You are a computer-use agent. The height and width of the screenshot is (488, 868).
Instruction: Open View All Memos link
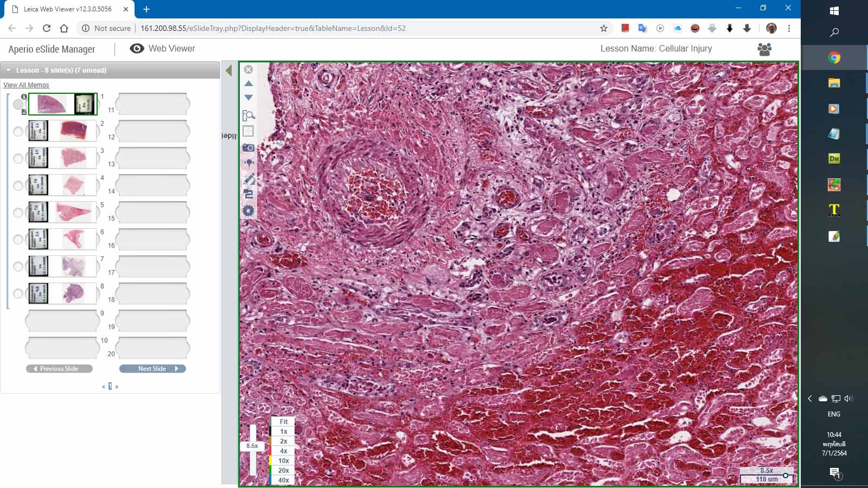(26, 85)
